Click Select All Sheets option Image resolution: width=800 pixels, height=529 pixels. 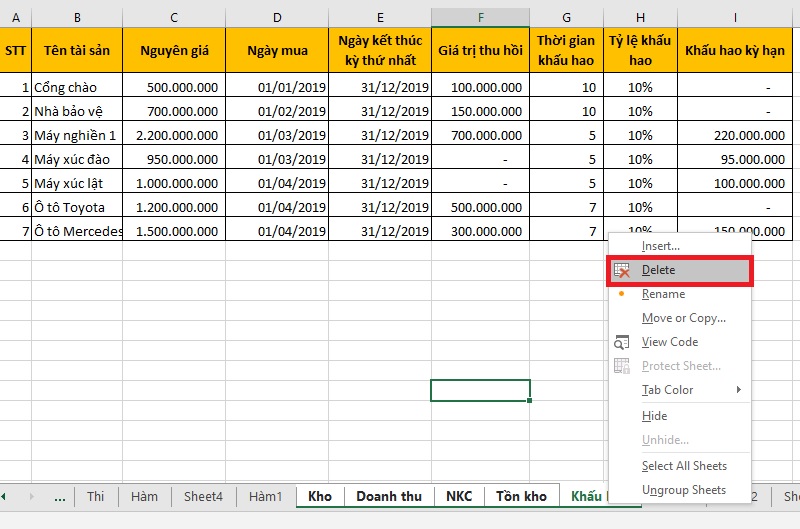point(684,466)
